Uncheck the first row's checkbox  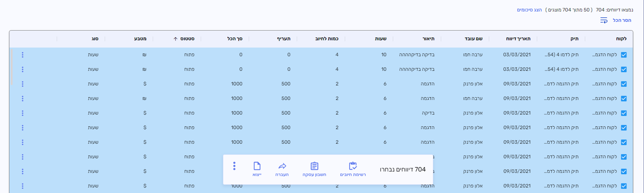623,55
